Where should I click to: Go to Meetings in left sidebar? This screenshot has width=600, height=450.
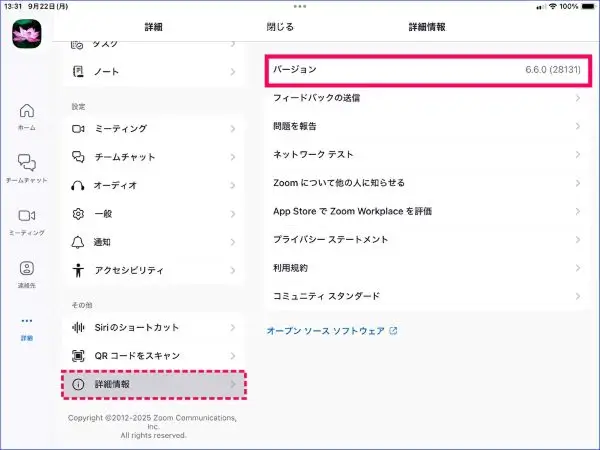(x=27, y=220)
